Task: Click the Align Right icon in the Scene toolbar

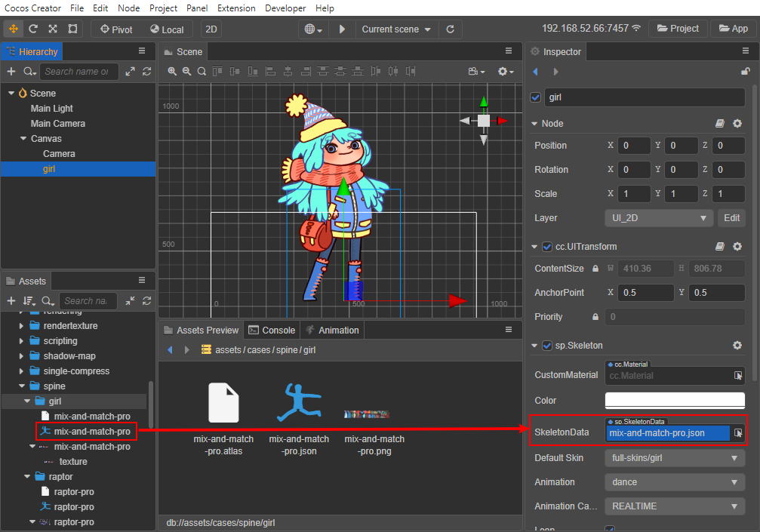Action: pyautogui.click(x=306, y=71)
